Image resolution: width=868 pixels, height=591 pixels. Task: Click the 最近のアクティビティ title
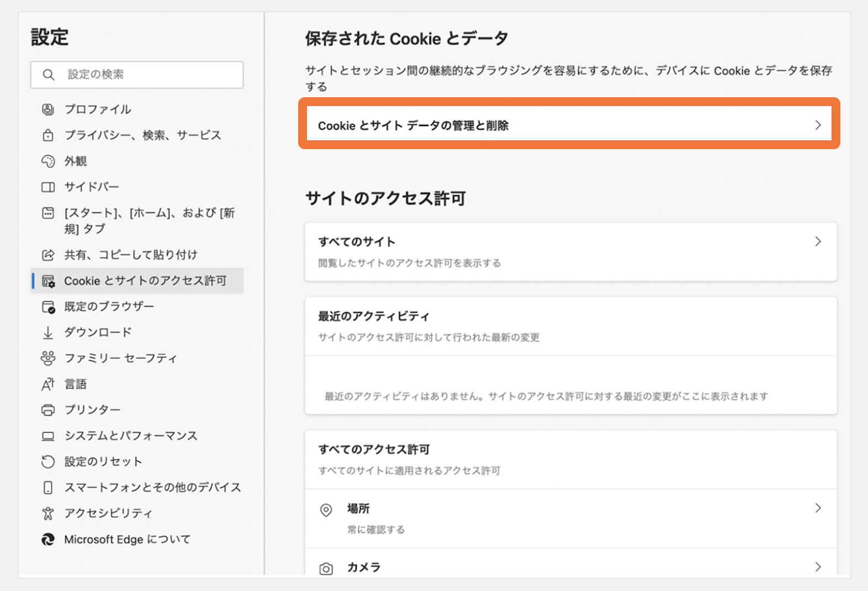(x=374, y=316)
